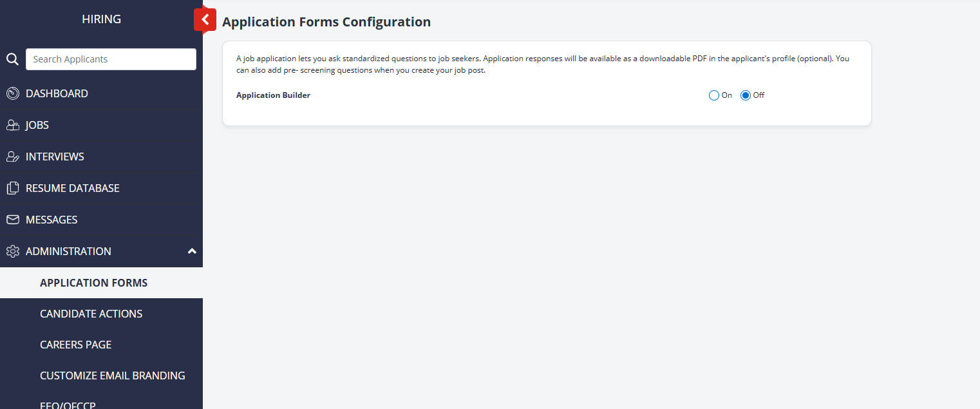Go to Careers Page settings
Viewport: 980px width, 409px height.
pos(75,345)
